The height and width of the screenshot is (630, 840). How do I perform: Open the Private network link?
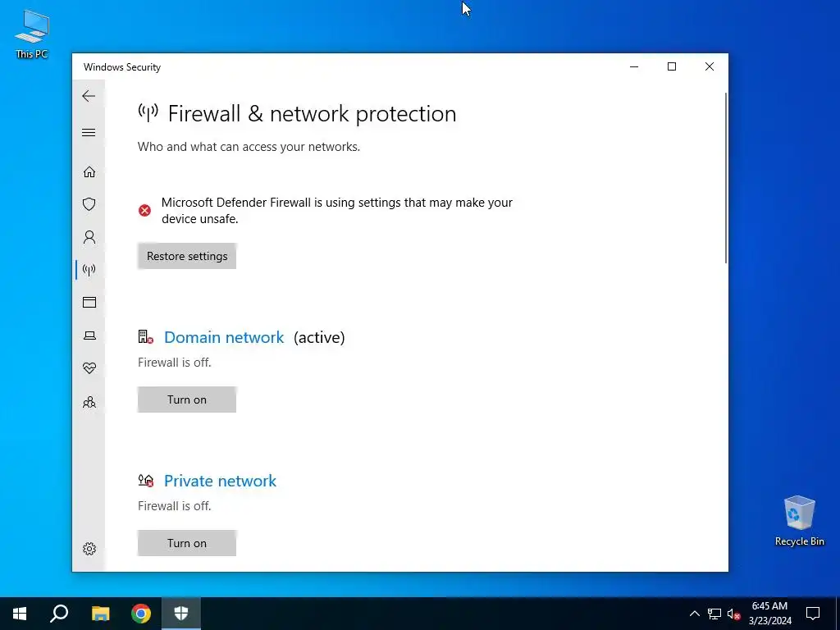[220, 481]
